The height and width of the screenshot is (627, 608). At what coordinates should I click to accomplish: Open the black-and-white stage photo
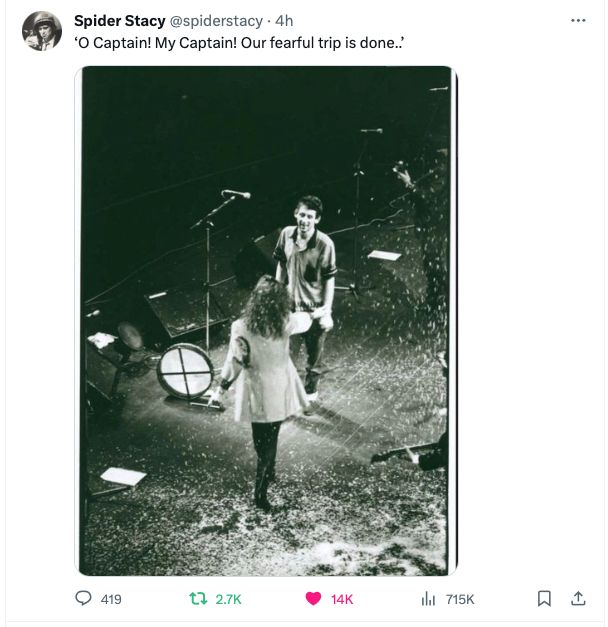(x=265, y=320)
